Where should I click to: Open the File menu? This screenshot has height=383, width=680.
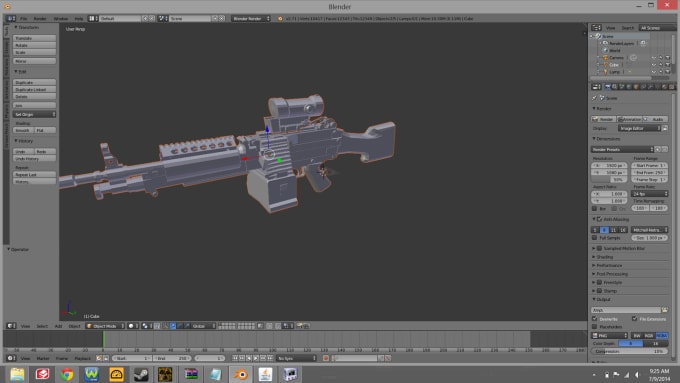coord(23,19)
